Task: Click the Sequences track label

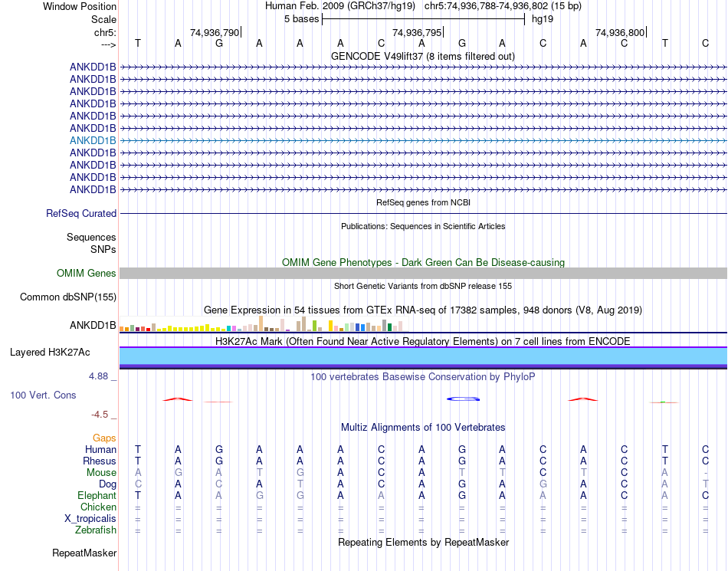Action: coord(91,238)
